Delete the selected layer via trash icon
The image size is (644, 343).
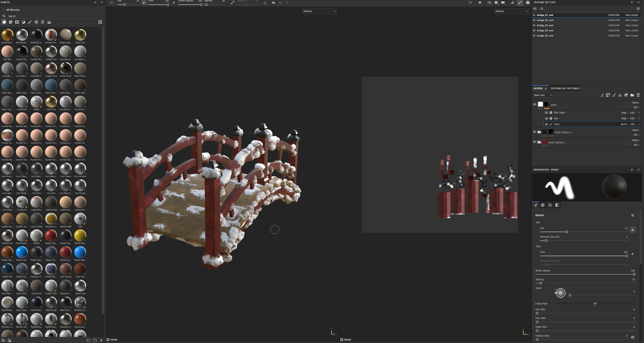click(638, 95)
